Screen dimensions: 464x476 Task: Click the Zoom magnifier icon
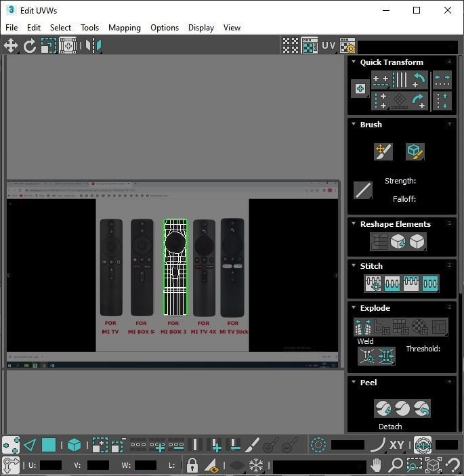click(395, 464)
